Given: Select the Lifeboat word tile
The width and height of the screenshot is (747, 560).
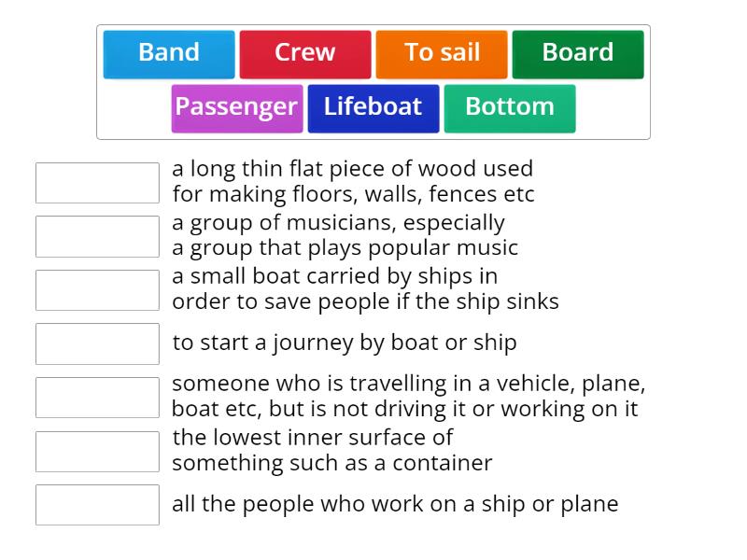Looking at the screenshot, I should tap(373, 107).
